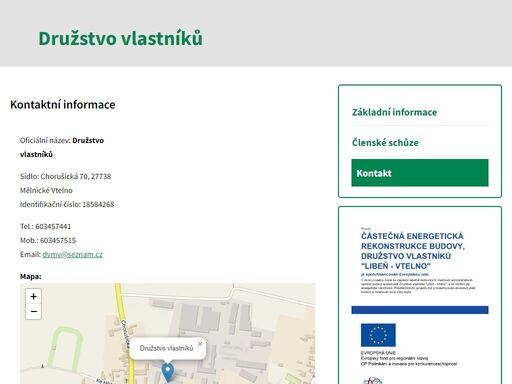Open the Základní informace menu item

[394, 112]
